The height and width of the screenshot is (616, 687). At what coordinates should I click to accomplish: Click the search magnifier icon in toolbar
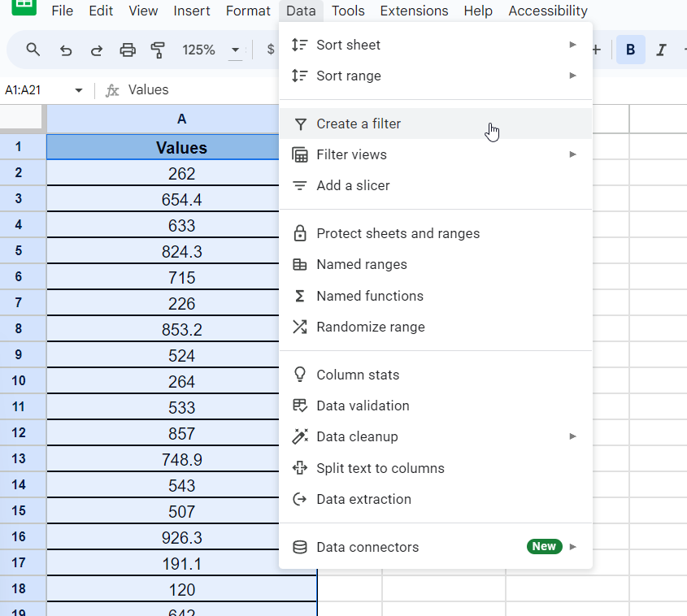pos(33,50)
